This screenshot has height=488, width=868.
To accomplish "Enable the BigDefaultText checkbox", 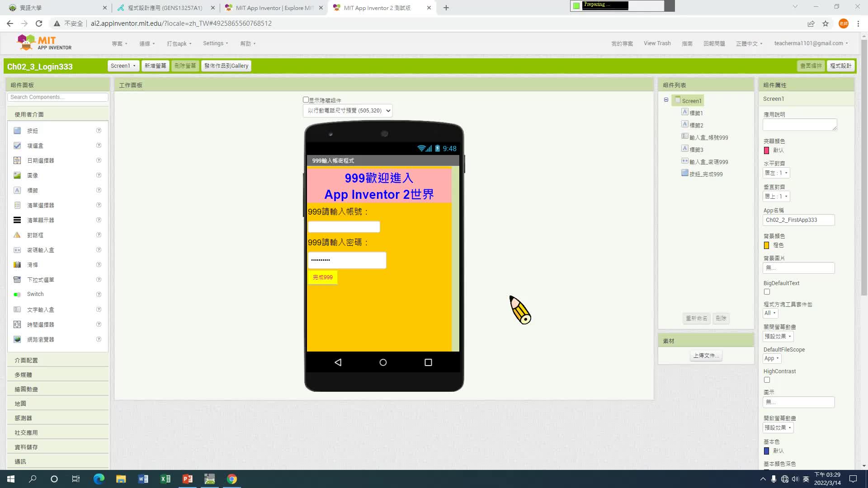I will [x=767, y=292].
